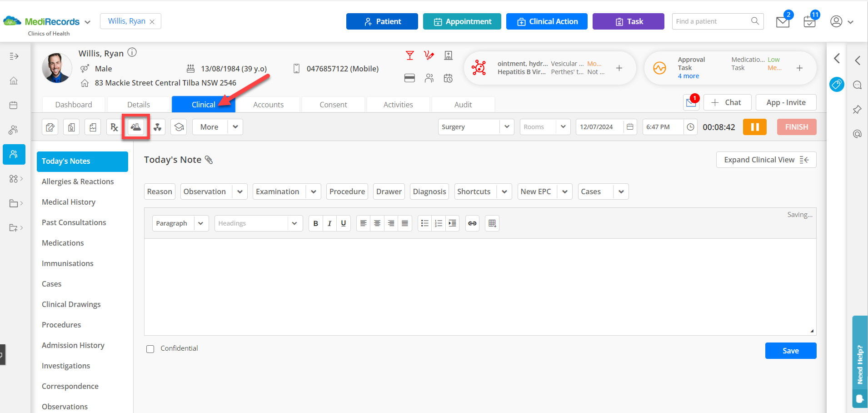Expand the More dropdown arrow
Screen dimensions: 868x413
tap(235, 127)
